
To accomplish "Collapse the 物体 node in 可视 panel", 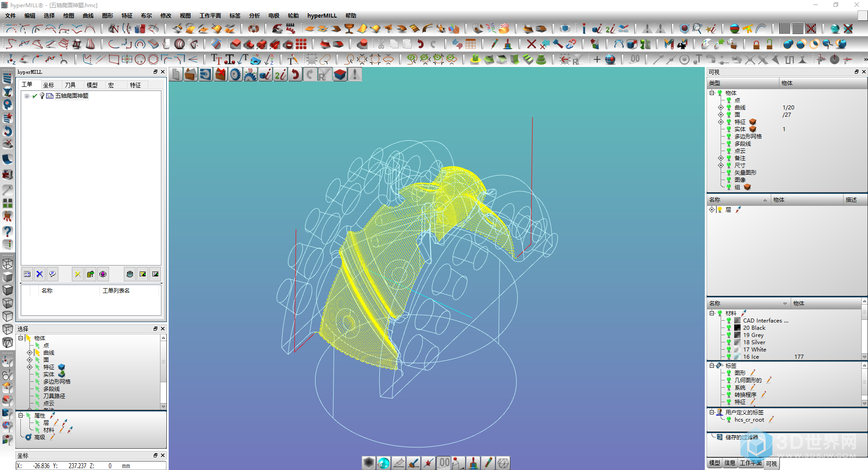I will tap(712, 93).
